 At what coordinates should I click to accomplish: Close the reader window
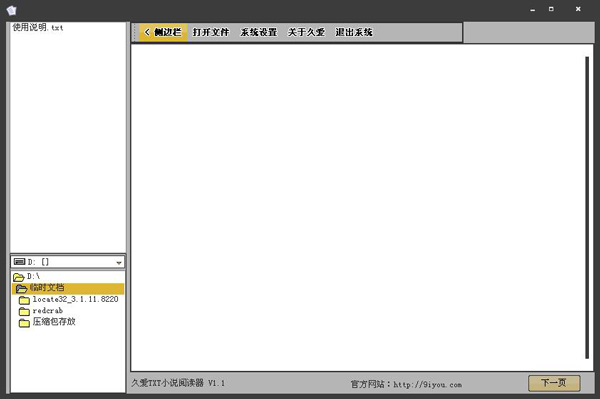click(x=578, y=9)
